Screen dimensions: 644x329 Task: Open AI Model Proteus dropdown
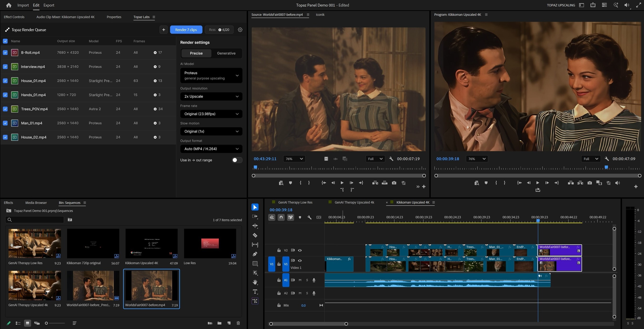pyautogui.click(x=211, y=75)
